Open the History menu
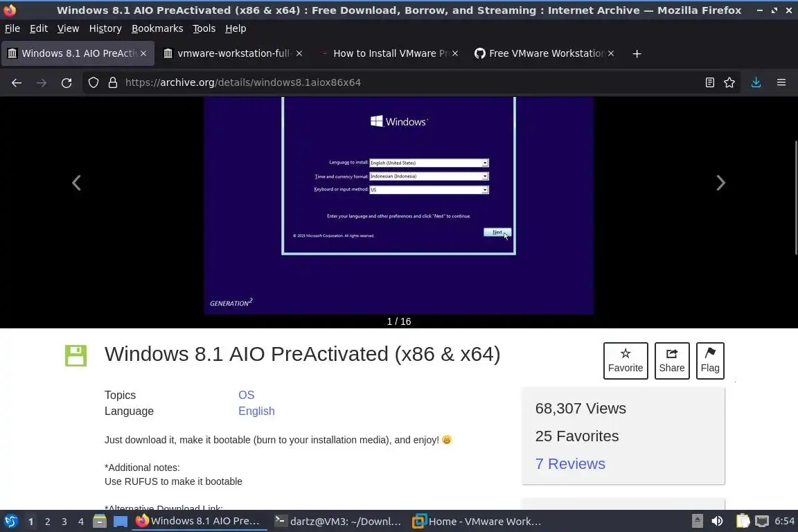The image size is (798, 532). tap(105, 28)
